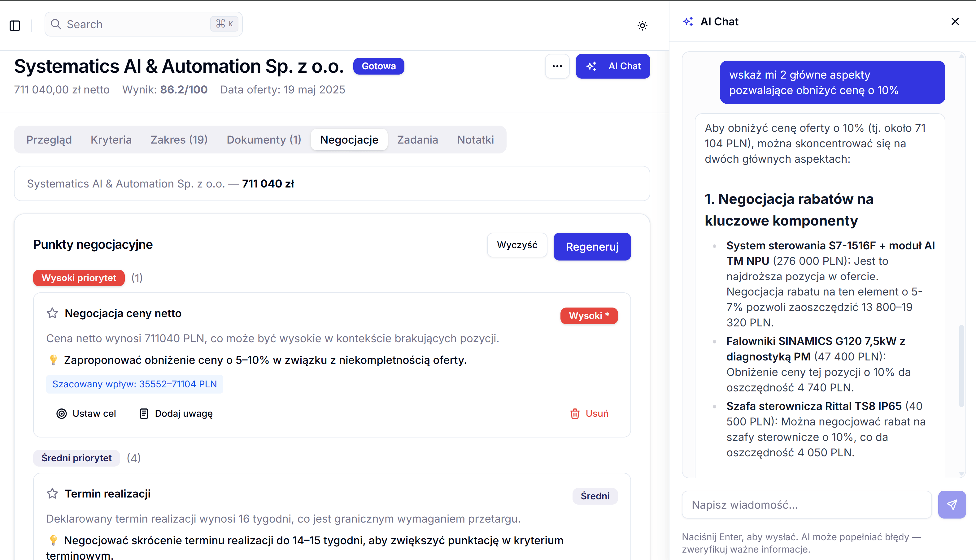Open the Dokumenty (1) tab

click(264, 140)
